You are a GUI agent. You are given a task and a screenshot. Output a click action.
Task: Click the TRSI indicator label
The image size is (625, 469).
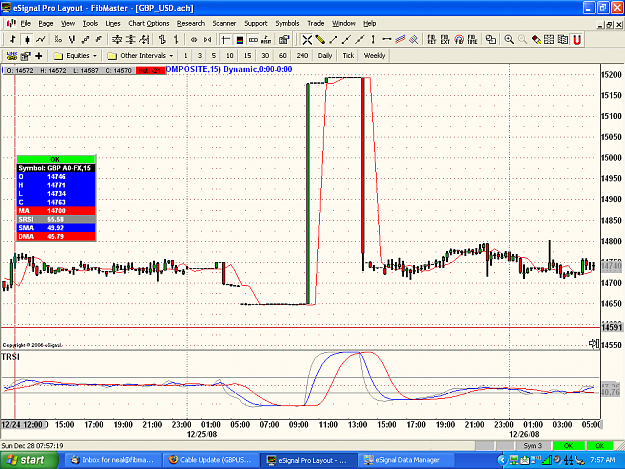pos(11,357)
